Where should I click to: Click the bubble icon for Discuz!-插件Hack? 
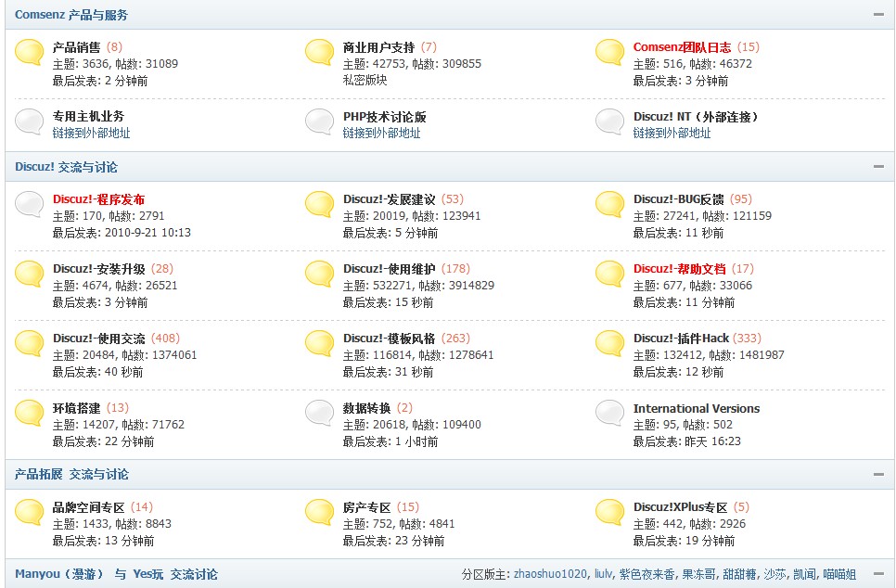pos(609,344)
